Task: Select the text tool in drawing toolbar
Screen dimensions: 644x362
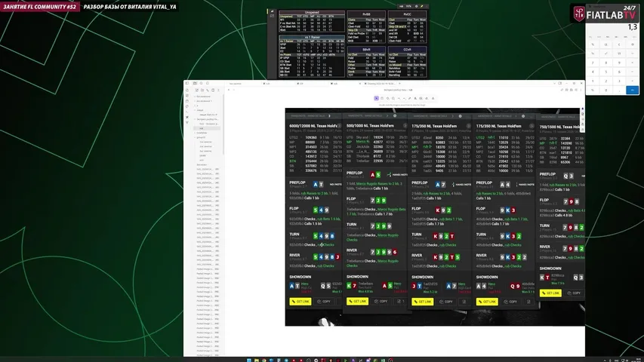Action: point(415,98)
